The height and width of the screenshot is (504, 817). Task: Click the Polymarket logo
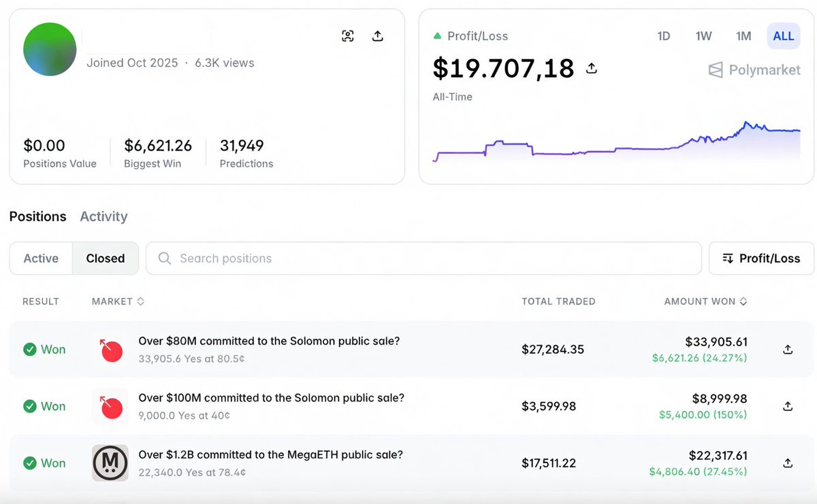754,69
